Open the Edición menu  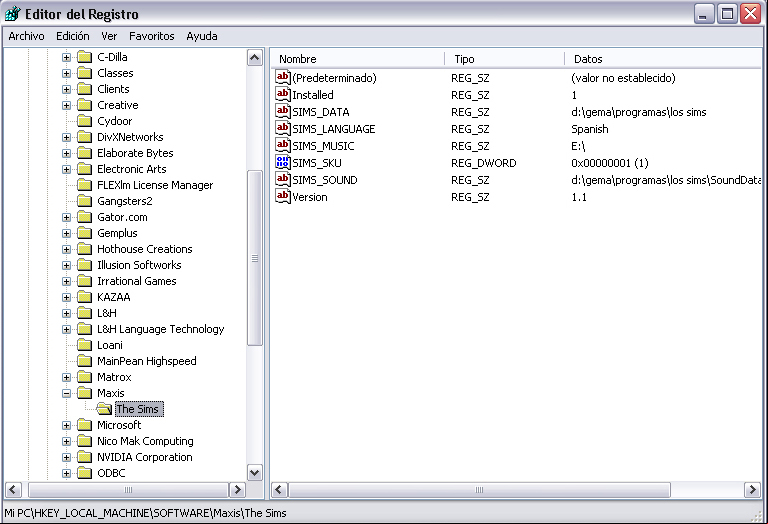click(x=72, y=36)
